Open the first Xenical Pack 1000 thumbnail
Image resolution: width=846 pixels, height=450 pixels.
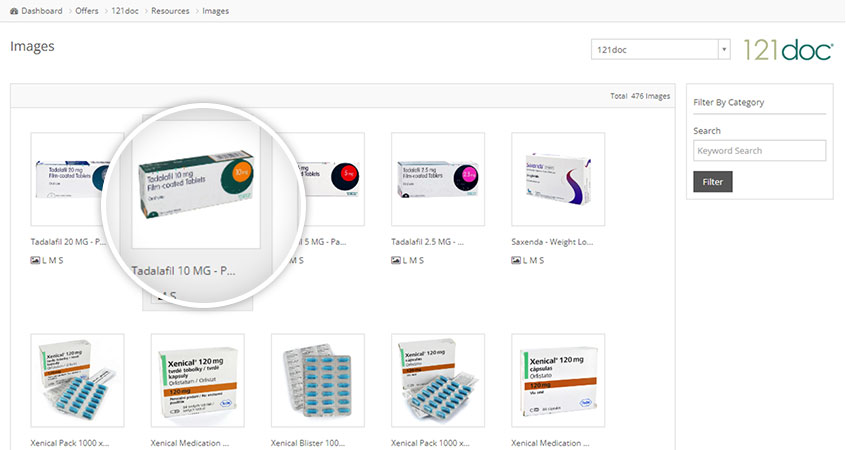(x=77, y=380)
